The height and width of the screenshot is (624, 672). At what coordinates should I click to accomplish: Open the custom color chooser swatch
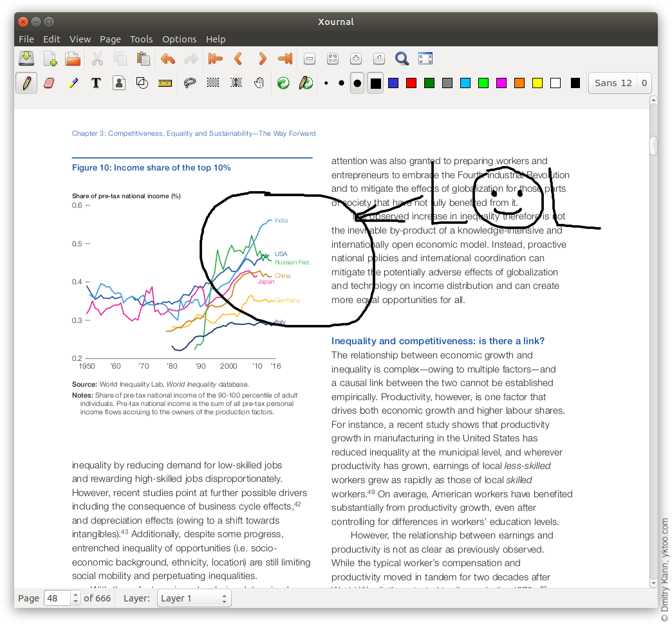click(x=575, y=83)
